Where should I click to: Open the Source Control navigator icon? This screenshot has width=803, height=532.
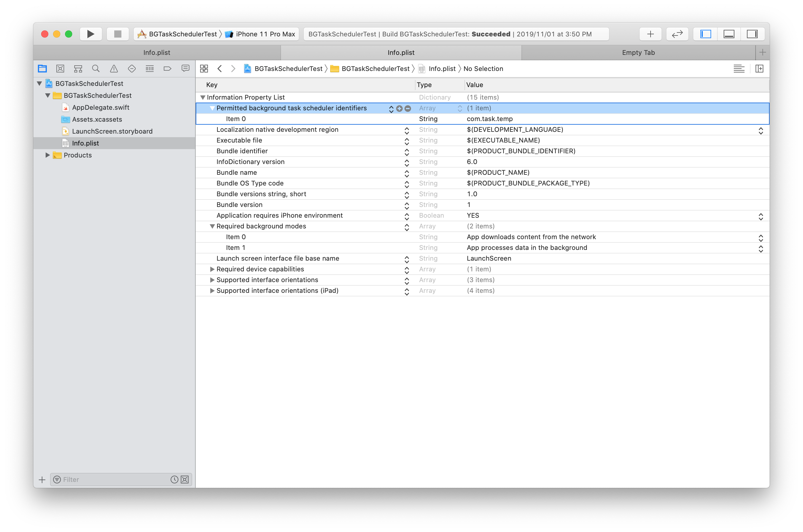coord(60,69)
